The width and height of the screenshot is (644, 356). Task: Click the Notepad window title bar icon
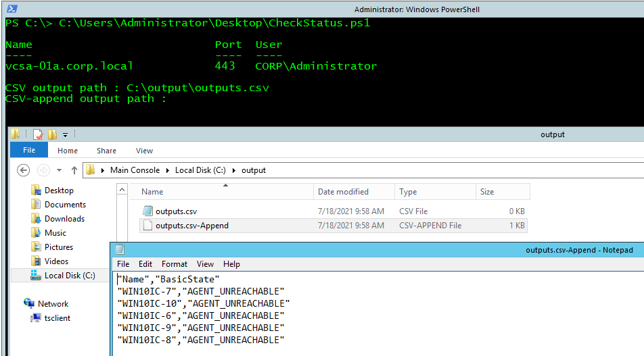point(120,249)
